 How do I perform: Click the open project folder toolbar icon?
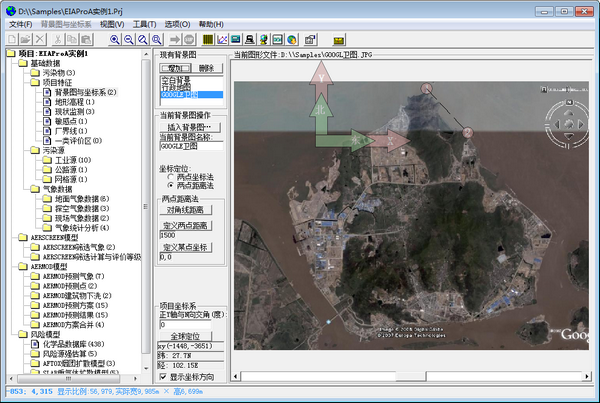point(26,39)
